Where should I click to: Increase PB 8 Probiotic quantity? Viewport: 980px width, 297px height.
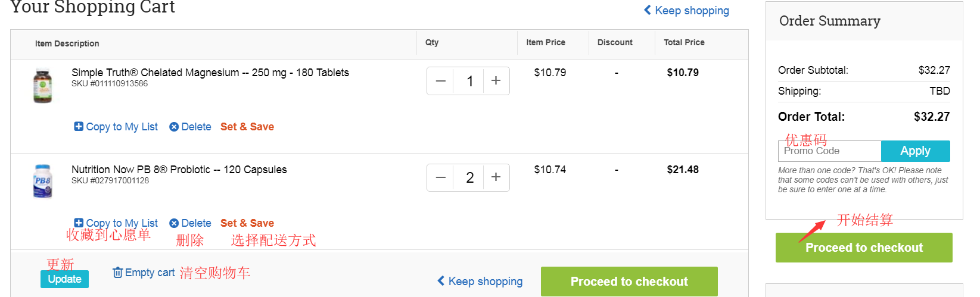496,177
